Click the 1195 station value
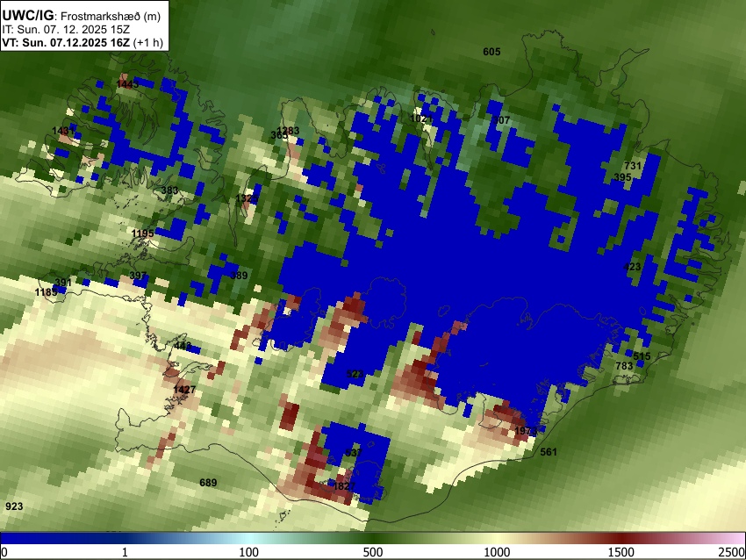Screen dimensions: 746x560 click(x=143, y=233)
